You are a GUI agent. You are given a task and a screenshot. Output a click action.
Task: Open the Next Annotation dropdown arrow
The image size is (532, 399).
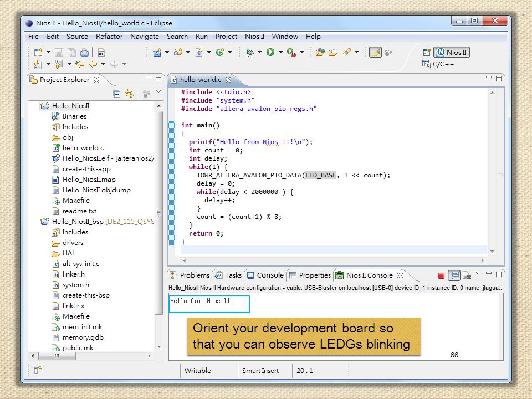(48, 64)
